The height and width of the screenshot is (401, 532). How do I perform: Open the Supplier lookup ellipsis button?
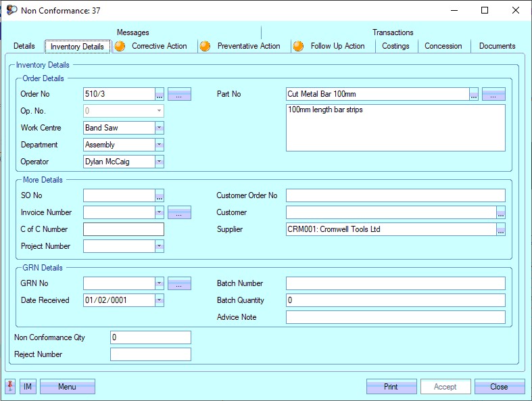pos(500,230)
